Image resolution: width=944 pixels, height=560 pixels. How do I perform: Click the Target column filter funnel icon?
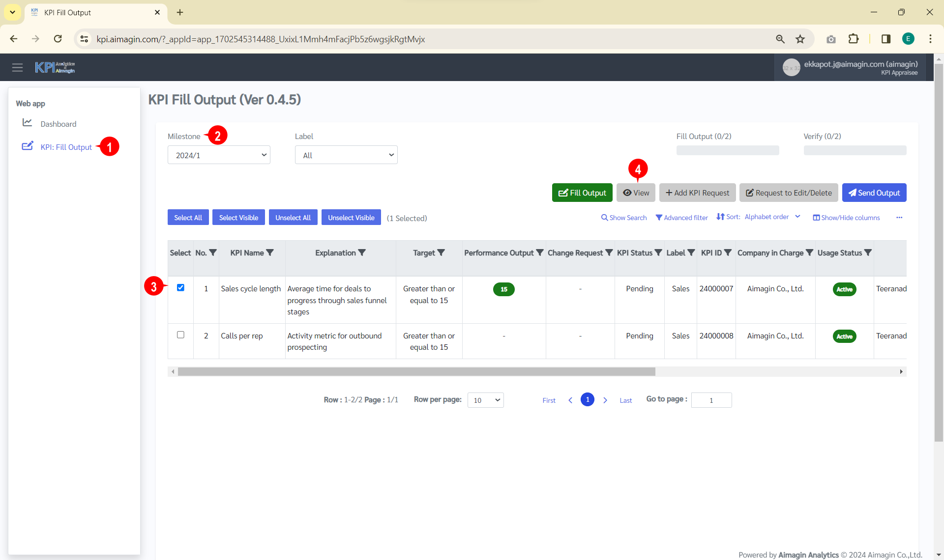(441, 252)
